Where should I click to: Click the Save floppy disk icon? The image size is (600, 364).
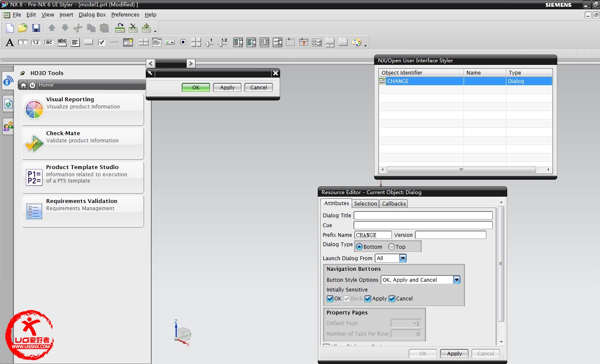36,28
